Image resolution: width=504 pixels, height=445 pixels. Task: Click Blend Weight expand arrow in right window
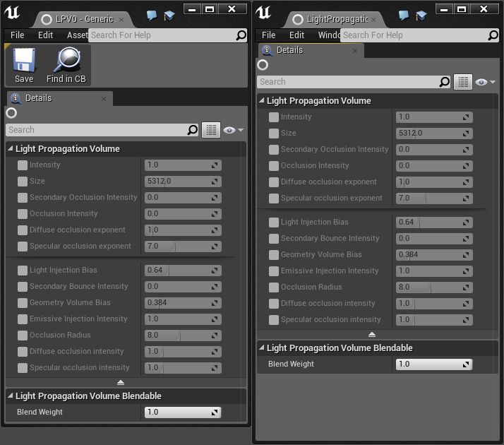pos(466,364)
